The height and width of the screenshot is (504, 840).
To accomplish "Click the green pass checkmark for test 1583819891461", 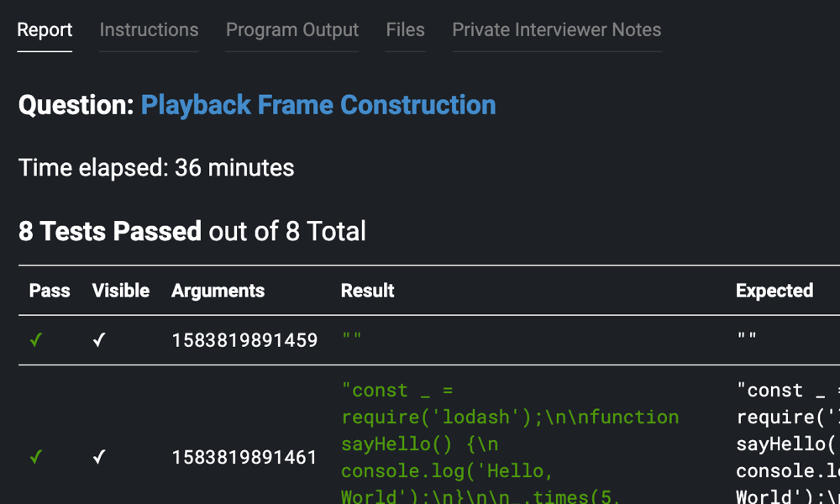I will pos(36,457).
